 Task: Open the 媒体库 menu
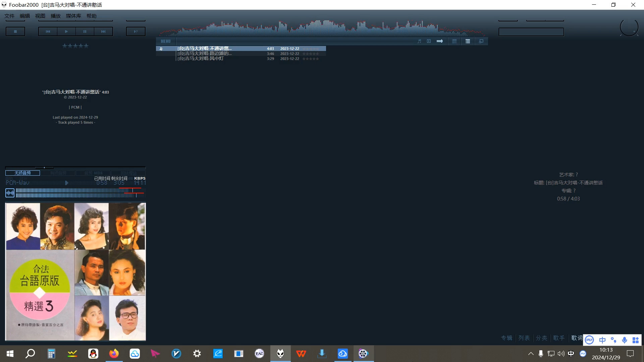[73, 16]
